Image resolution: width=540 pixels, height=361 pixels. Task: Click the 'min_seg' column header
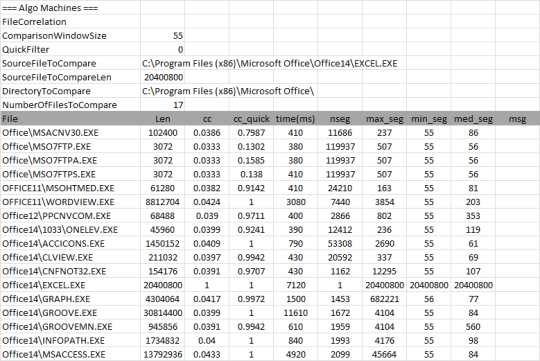click(x=429, y=119)
